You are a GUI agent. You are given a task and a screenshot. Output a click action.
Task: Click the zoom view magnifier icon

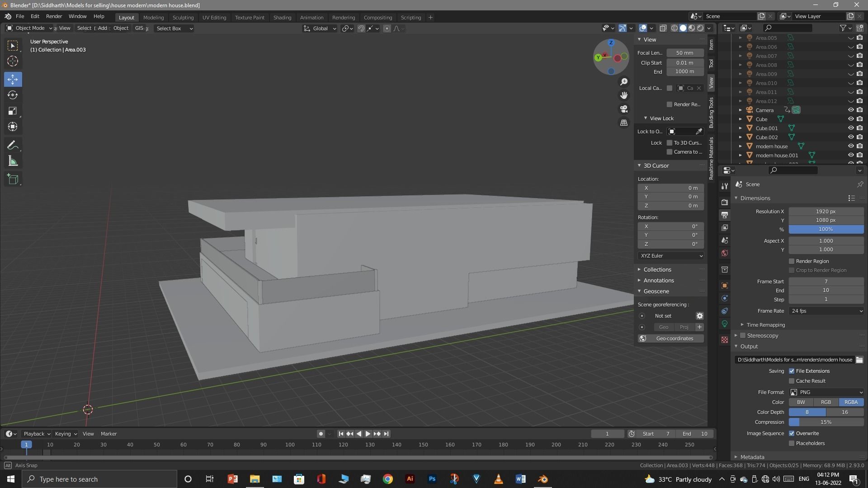tap(624, 82)
